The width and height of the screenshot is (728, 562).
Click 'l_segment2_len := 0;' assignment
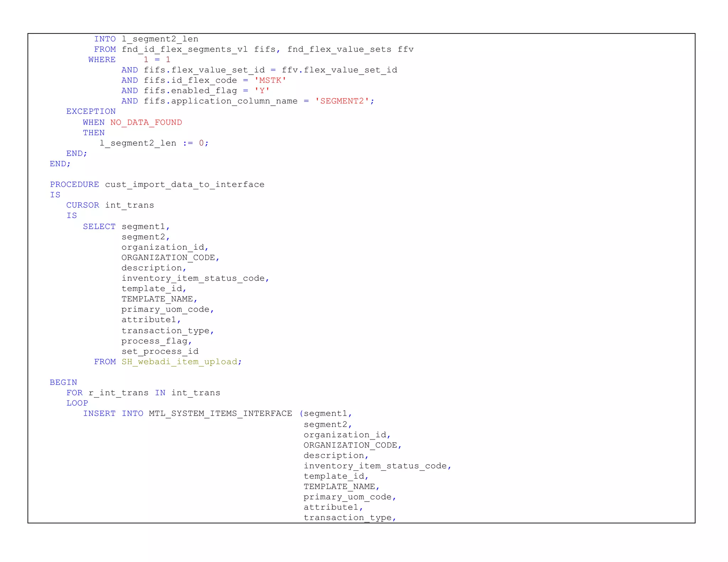[x=154, y=143]
